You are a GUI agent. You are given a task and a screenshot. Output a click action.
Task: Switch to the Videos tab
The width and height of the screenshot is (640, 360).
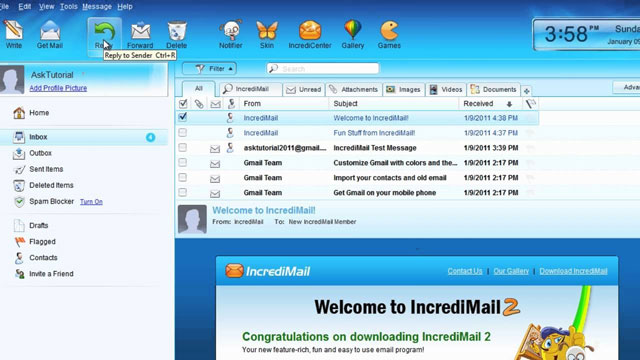point(446,89)
